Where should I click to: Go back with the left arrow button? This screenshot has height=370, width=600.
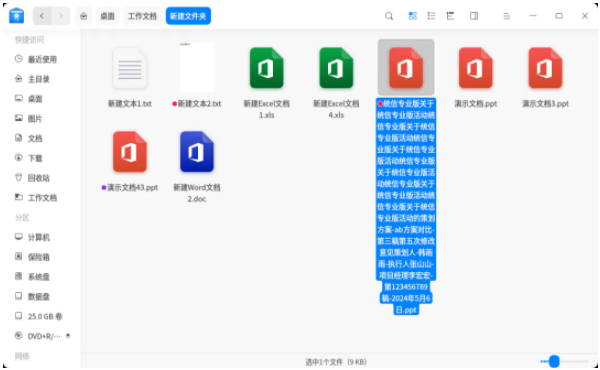[x=42, y=16]
